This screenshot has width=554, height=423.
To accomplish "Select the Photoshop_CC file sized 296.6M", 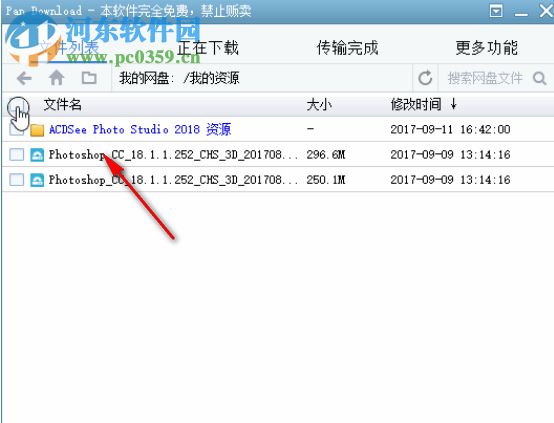I will (173, 154).
